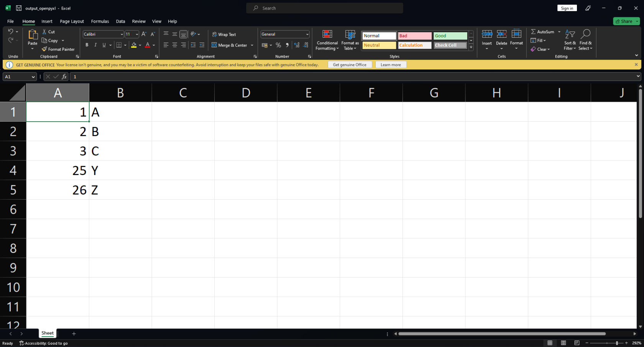Open the File menu
644x347 pixels.
[10, 21]
